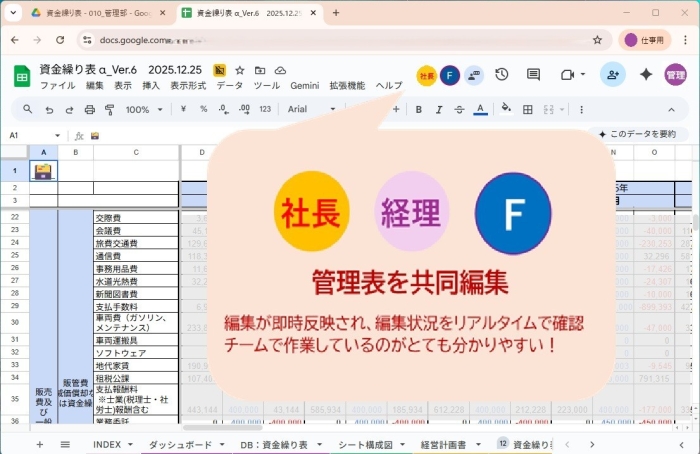Screen dimensions: 700x454
Task: Move document to folder icon
Action: pyautogui.click(x=260, y=70)
